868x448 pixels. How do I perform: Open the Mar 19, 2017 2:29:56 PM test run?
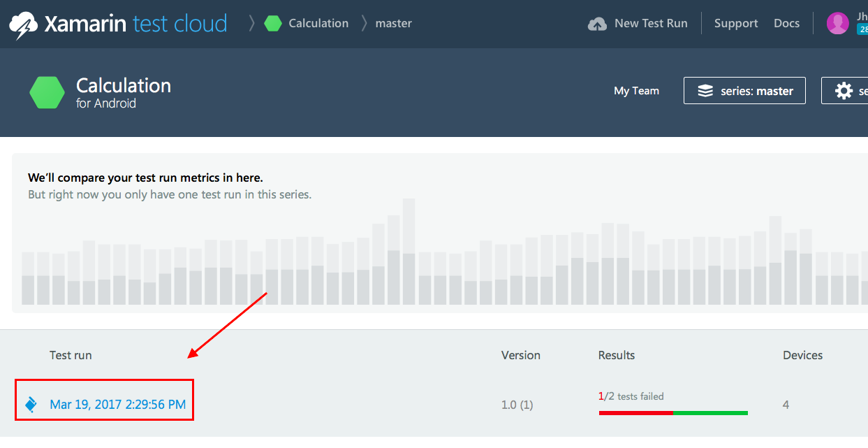118,404
